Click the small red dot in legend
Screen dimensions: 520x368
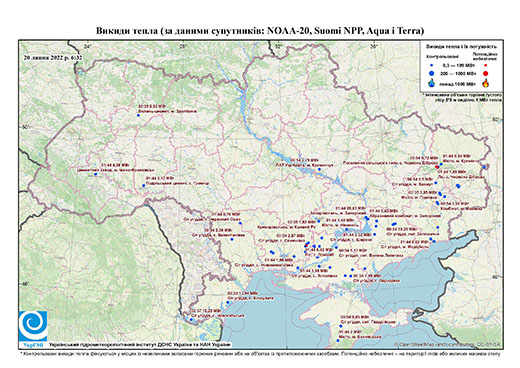[486, 66]
